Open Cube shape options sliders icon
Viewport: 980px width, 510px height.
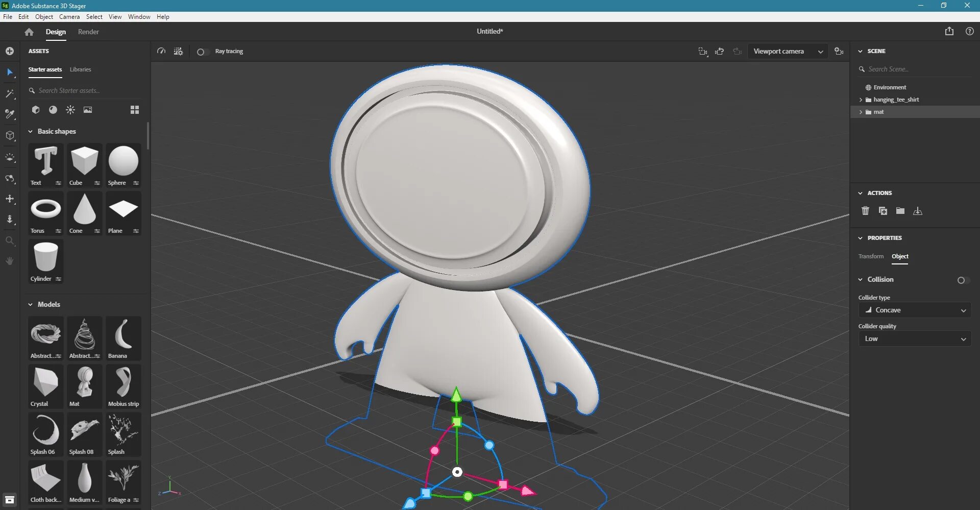pyautogui.click(x=97, y=183)
